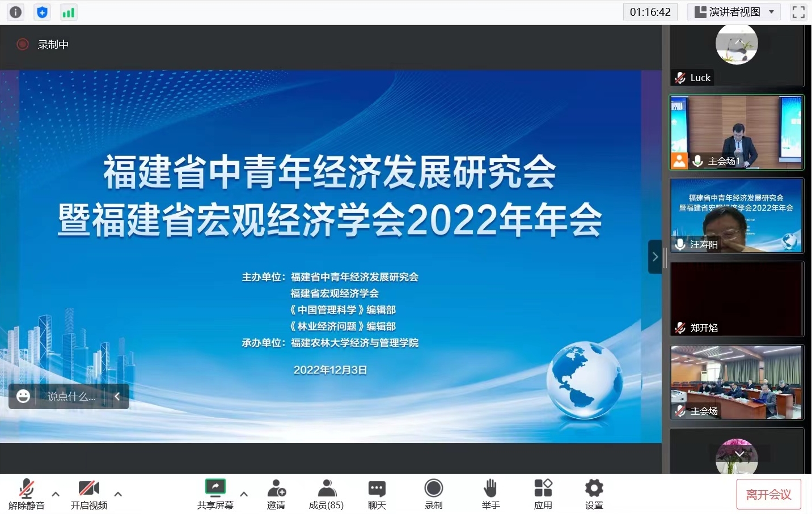
Task: Enter full screen mode
Action: click(798, 12)
